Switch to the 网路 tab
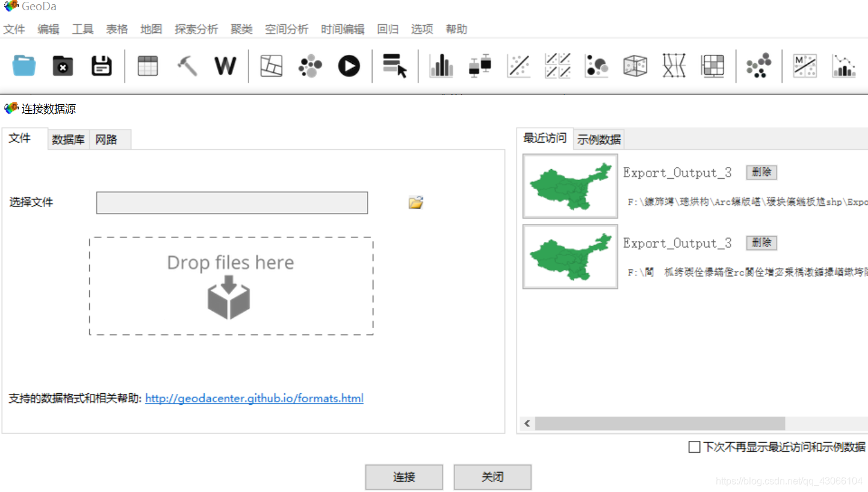Image resolution: width=868 pixels, height=492 pixels. click(x=110, y=140)
